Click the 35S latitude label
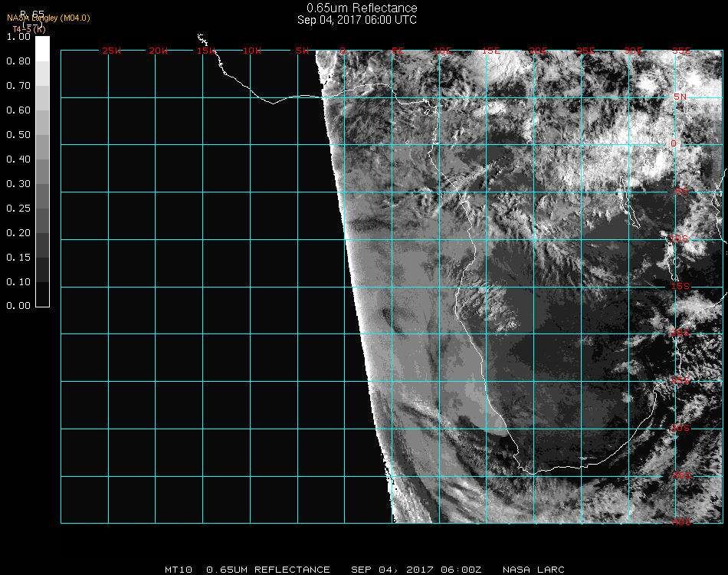Viewport: 728px width, 575px height. point(681,475)
